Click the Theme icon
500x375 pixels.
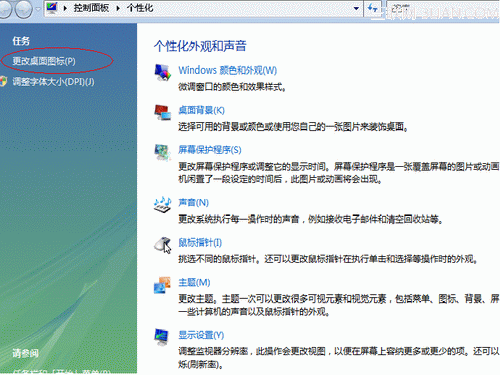pyautogui.click(x=163, y=285)
